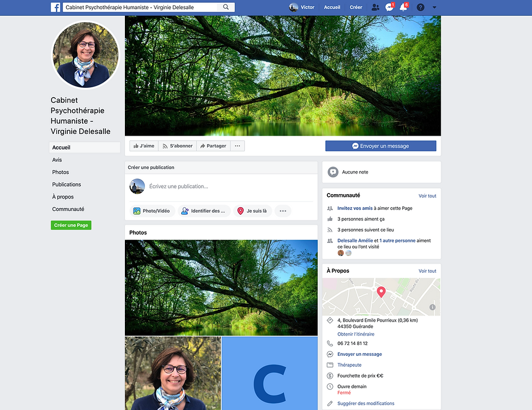This screenshot has width=532, height=410.
Task: Click the thumbs up icon beside 3 personnes aiment ça
Action: point(330,219)
